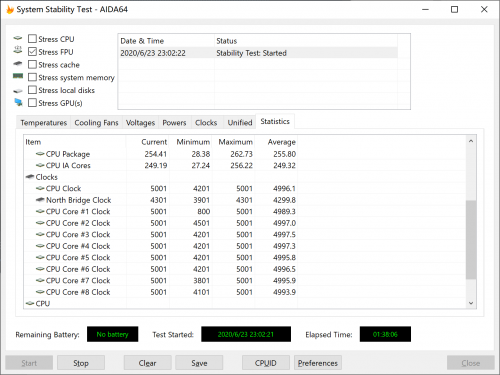Click the Elapsed Time value 01:38:06

[x=385, y=334]
